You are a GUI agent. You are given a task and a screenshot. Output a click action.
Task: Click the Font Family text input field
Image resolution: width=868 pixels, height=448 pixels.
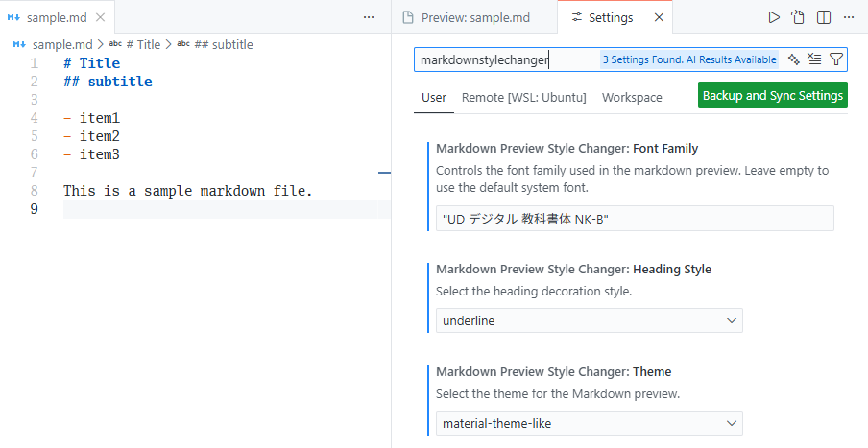(634, 219)
